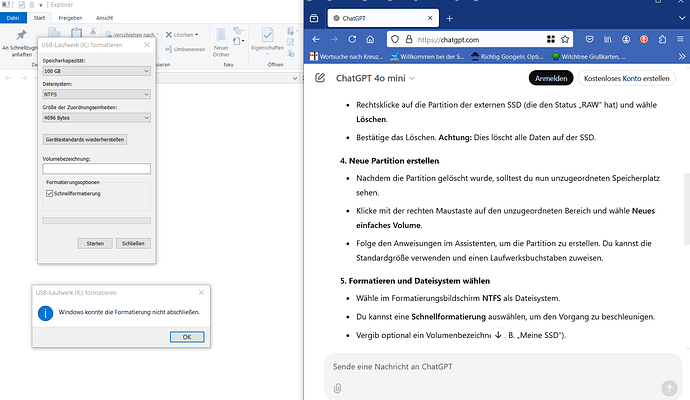This screenshot has height=400, width=690.
Task: Click the Neuer Ordner icon in Explorer
Action: tap(221, 35)
